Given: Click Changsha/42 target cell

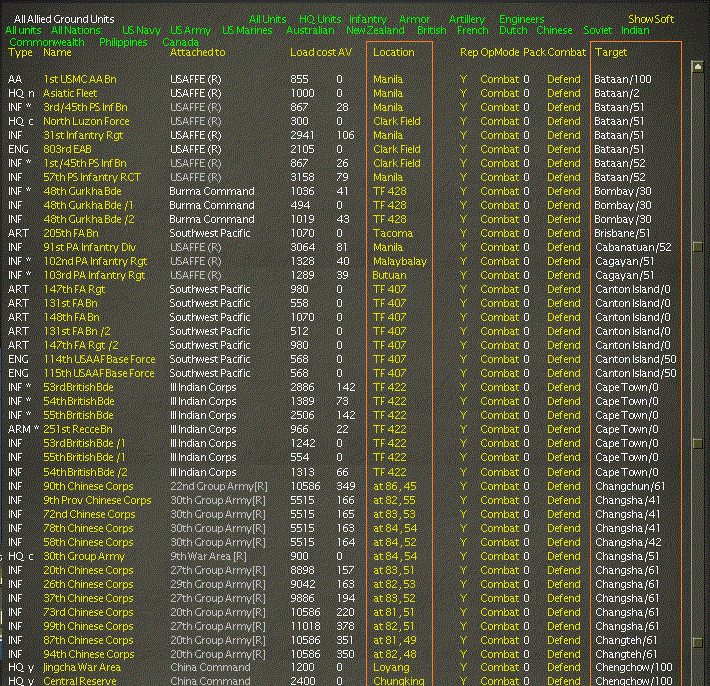Looking at the screenshot, I should 628,542.
